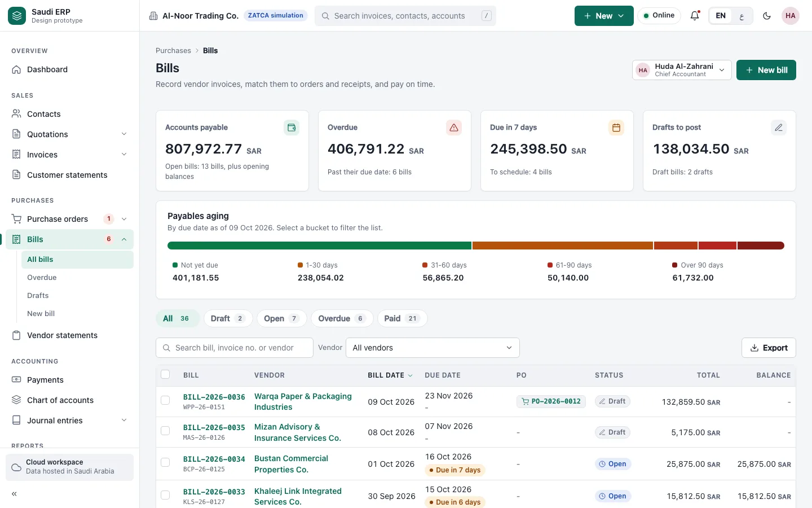Expand Quotations submenu in sidebar
Image resolution: width=812 pixels, height=508 pixels.
[124, 134]
